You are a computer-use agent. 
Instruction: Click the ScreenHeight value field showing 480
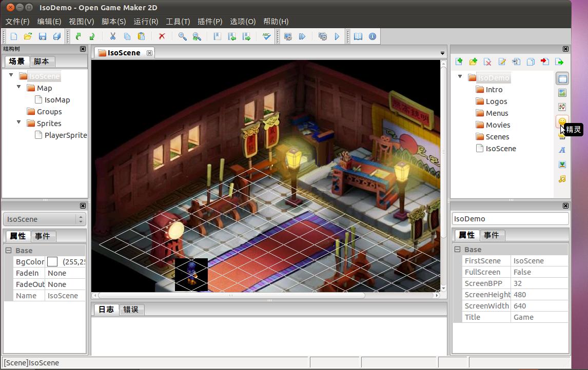pyautogui.click(x=520, y=294)
